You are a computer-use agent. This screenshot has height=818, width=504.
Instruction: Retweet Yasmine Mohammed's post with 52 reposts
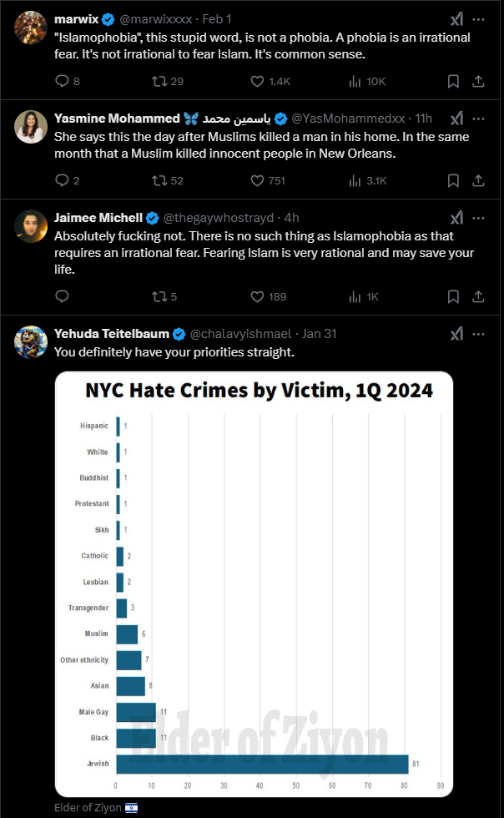(x=168, y=180)
